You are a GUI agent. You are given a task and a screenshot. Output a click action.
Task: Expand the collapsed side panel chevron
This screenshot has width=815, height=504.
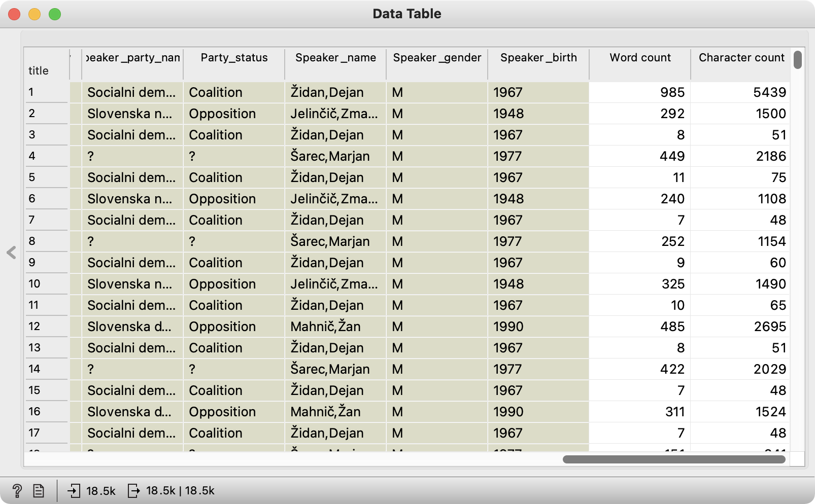[11, 253]
